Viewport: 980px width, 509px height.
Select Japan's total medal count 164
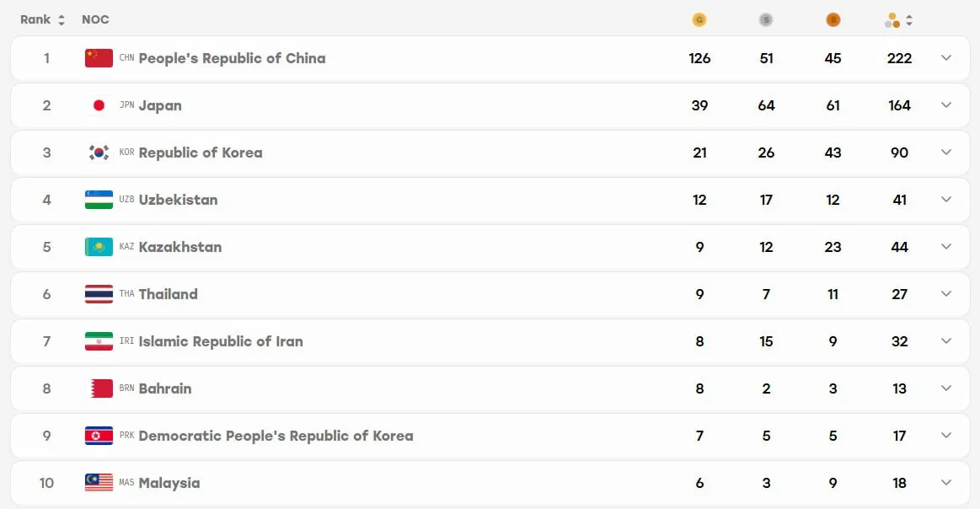tap(899, 105)
